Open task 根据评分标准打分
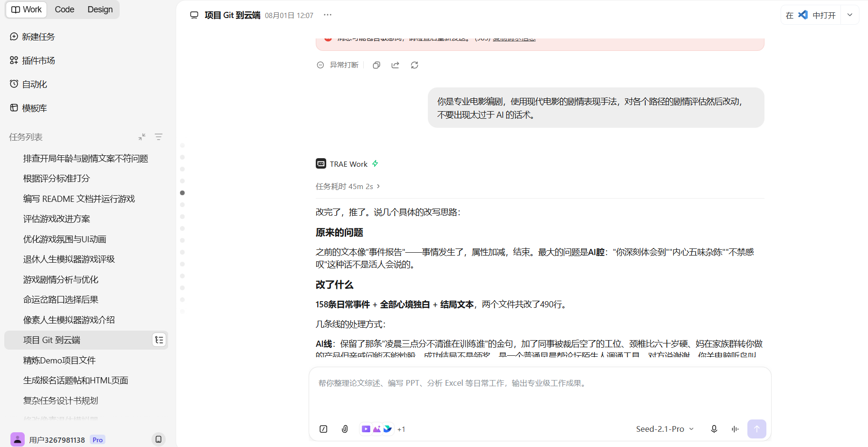The image size is (868, 447). tap(86, 178)
